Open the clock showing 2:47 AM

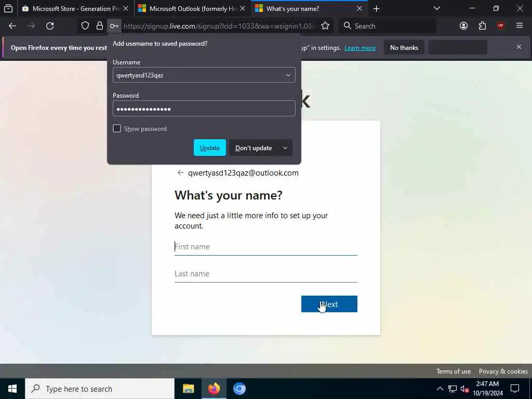pos(487,389)
